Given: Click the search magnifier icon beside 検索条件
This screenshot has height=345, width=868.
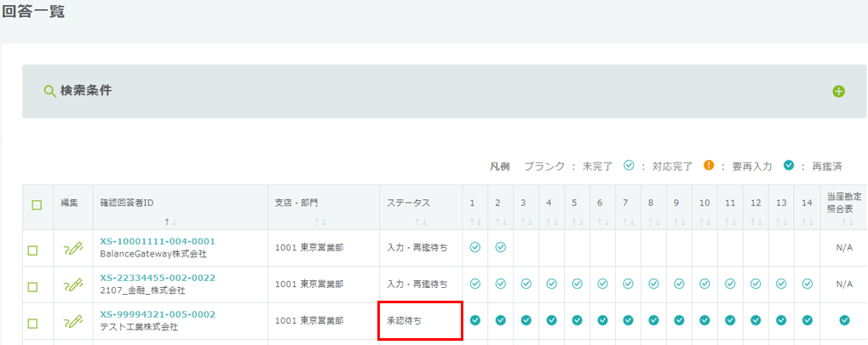Looking at the screenshot, I should pyautogui.click(x=49, y=90).
